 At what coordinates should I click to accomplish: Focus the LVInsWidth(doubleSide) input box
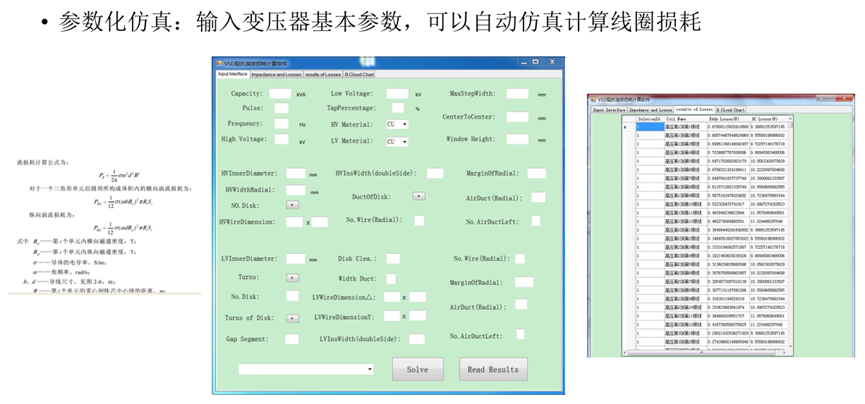point(417,339)
